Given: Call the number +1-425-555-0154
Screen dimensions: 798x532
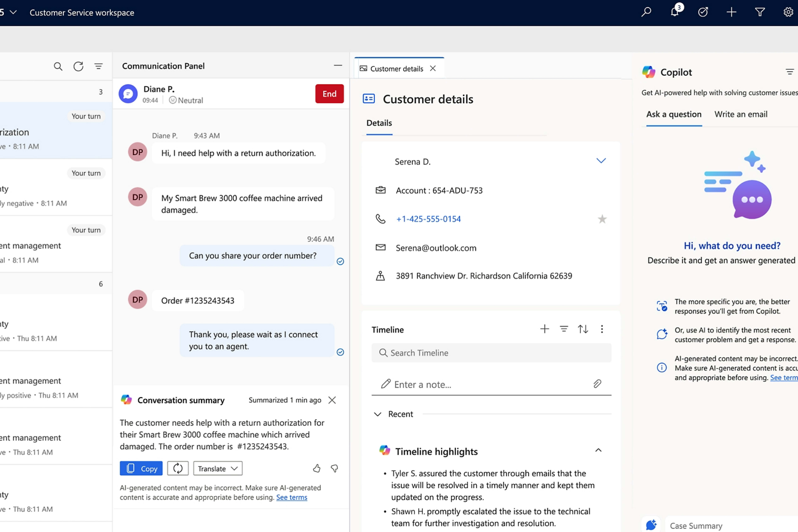Looking at the screenshot, I should pyautogui.click(x=429, y=219).
